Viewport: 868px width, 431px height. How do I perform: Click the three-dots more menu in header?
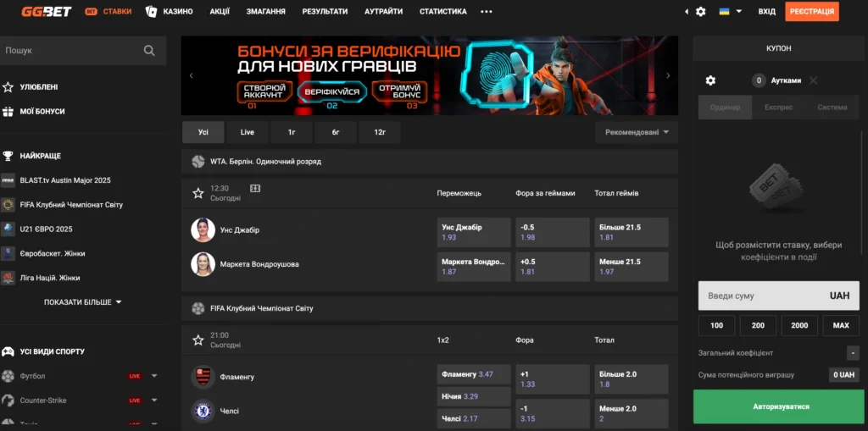486,12
